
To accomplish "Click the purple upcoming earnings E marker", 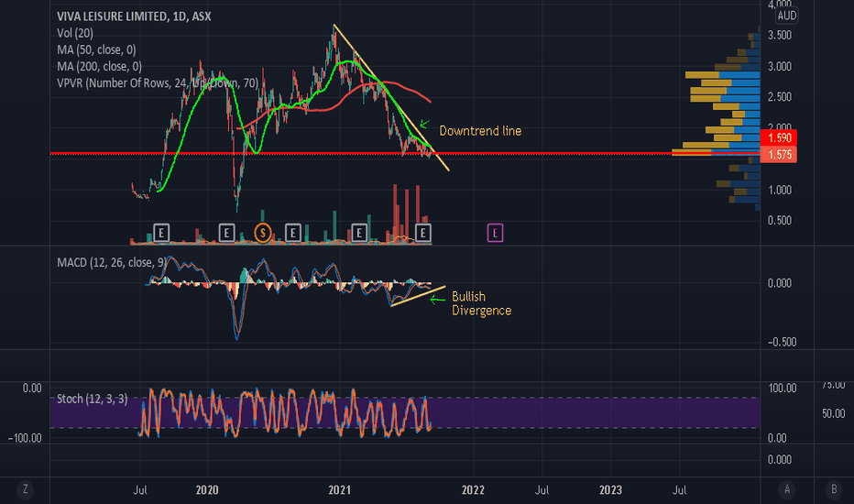I will coord(495,233).
